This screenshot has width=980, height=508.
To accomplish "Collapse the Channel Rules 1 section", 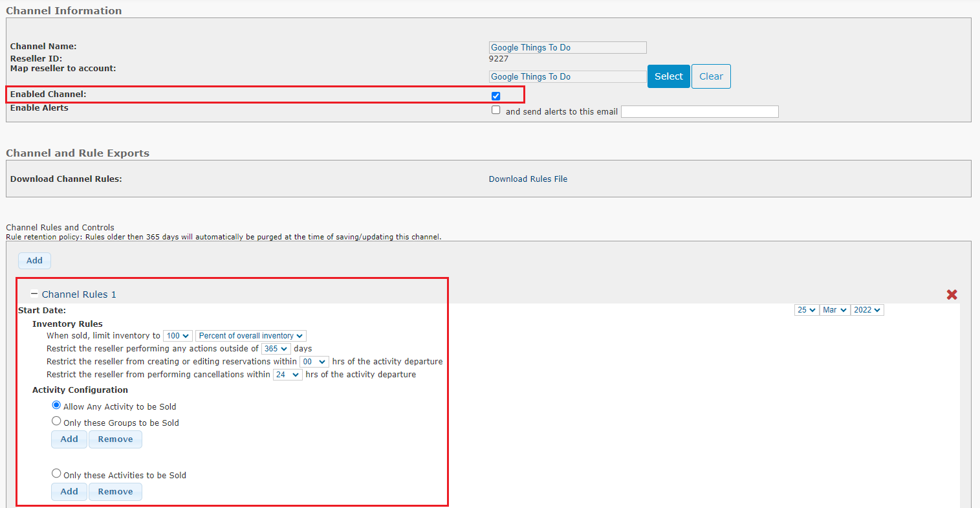I will 33,294.
